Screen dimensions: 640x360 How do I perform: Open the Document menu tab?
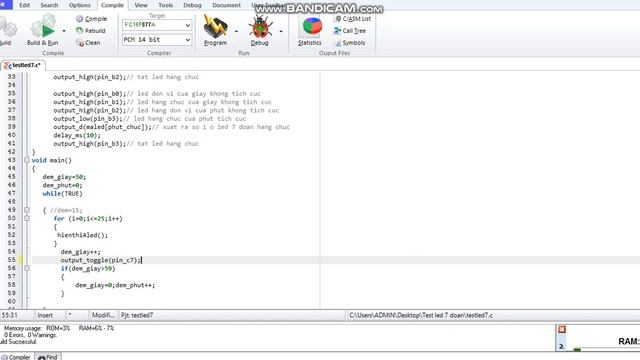click(x=226, y=5)
